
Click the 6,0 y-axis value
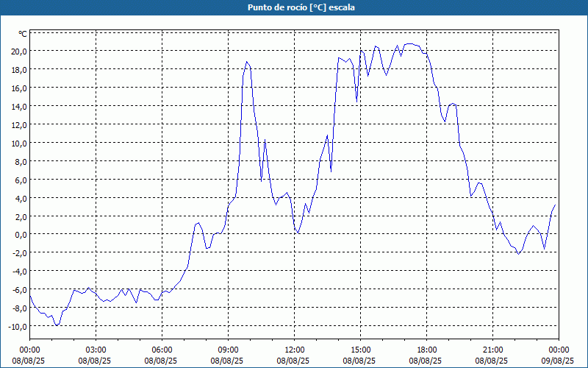[21, 180]
